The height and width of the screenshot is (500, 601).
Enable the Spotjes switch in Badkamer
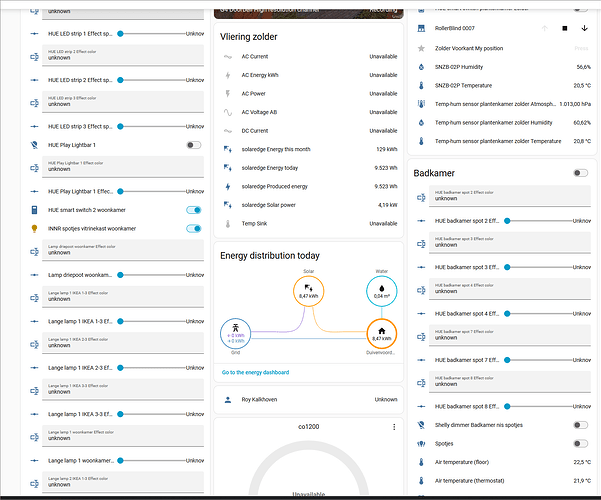click(x=580, y=444)
